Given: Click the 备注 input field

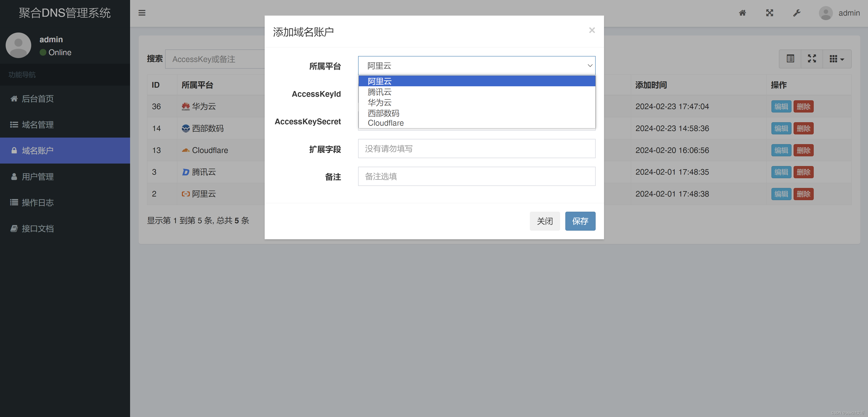Looking at the screenshot, I should 477,176.
